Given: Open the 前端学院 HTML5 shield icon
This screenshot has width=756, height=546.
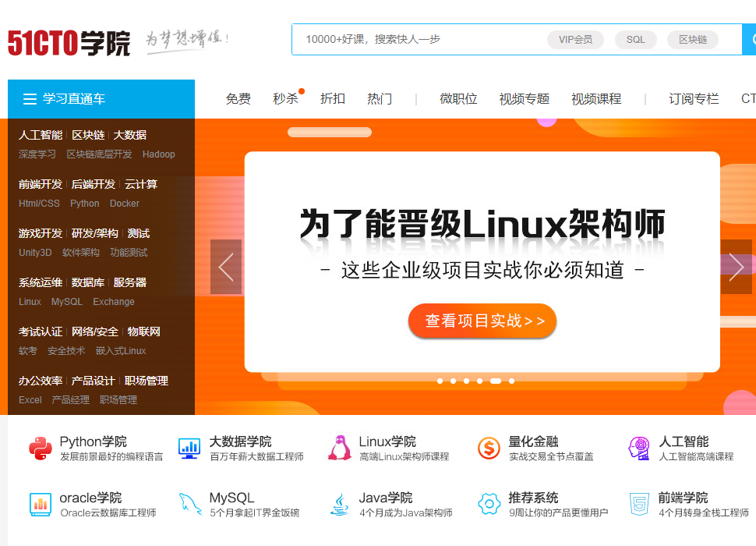Looking at the screenshot, I should (639, 504).
